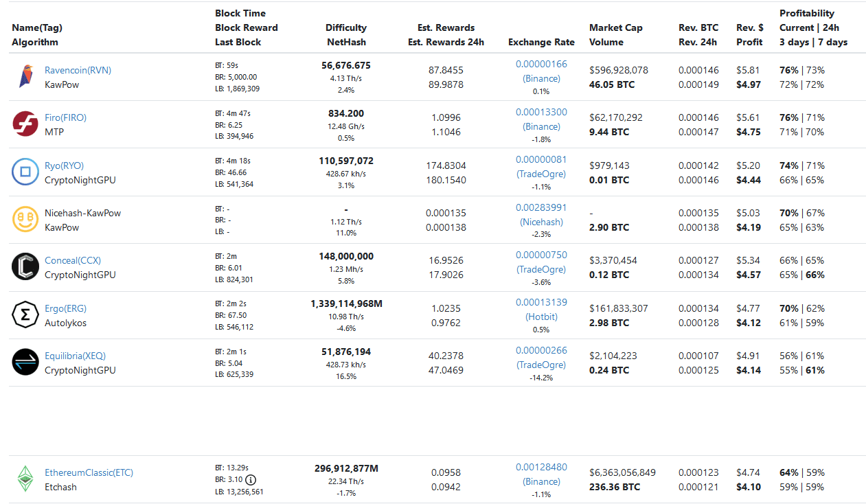Open the Conceal(CCX) coin link
This screenshot has height=504, width=866.
pyautogui.click(x=71, y=260)
